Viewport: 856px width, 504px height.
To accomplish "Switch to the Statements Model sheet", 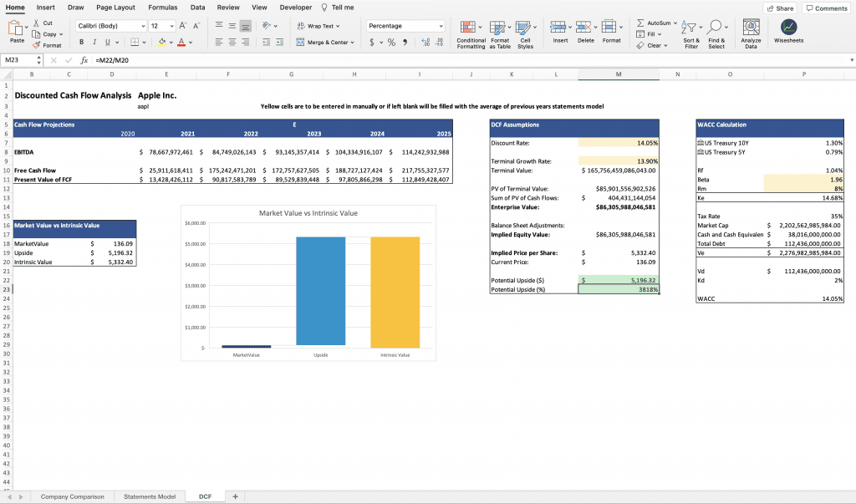I will (150, 496).
